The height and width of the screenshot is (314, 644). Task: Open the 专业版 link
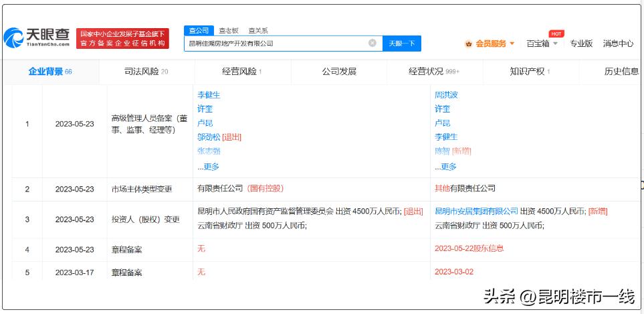[x=581, y=44]
